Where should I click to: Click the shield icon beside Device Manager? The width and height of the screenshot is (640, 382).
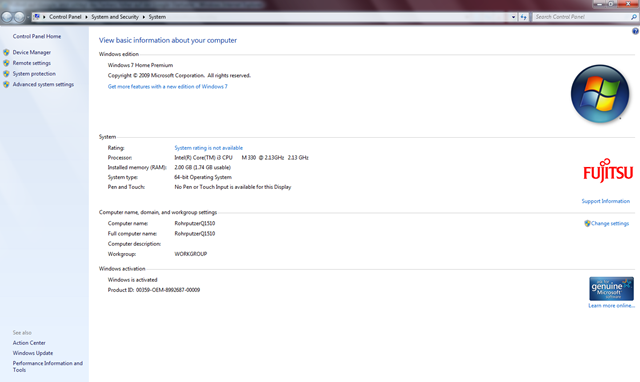click(x=6, y=52)
